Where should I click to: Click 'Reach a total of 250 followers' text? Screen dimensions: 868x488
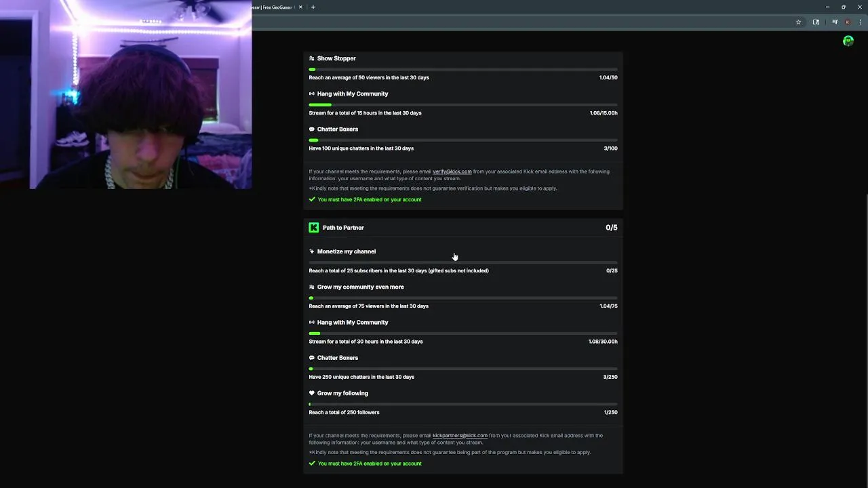pyautogui.click(x=344, y=412)
